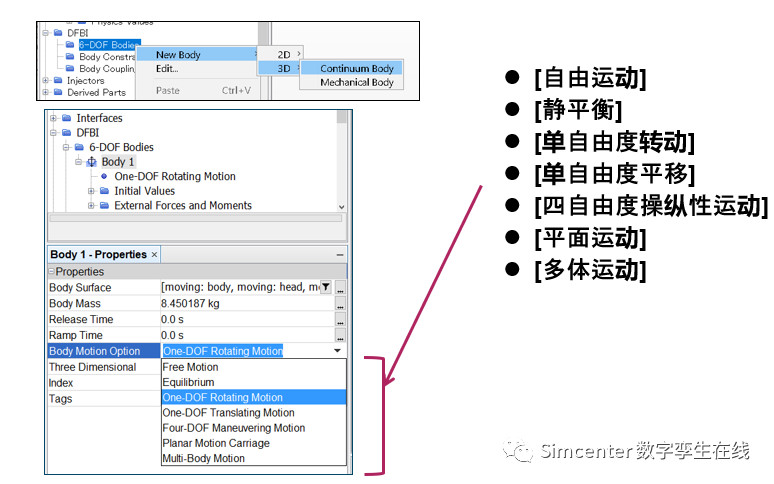The image size is (774, 484).
Task: Select Planar Motion Carriage option
Action: (x=215, y=443)
